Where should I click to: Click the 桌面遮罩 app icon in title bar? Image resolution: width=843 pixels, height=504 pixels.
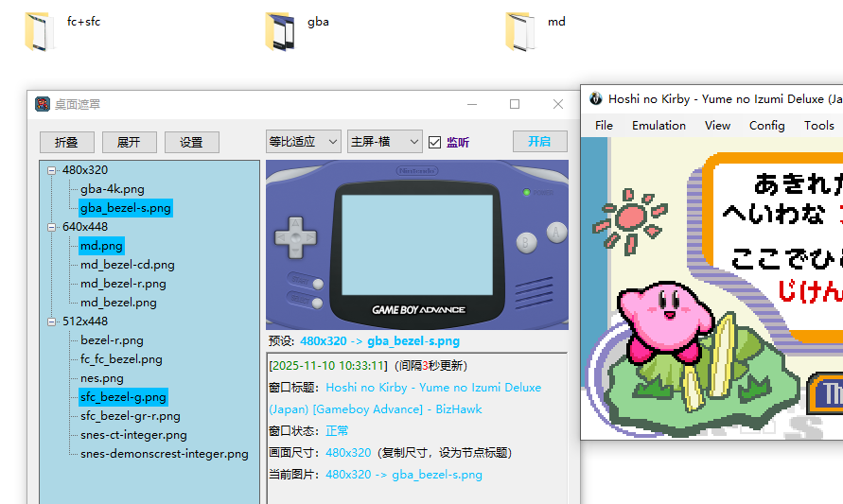[x=43, y=104]
